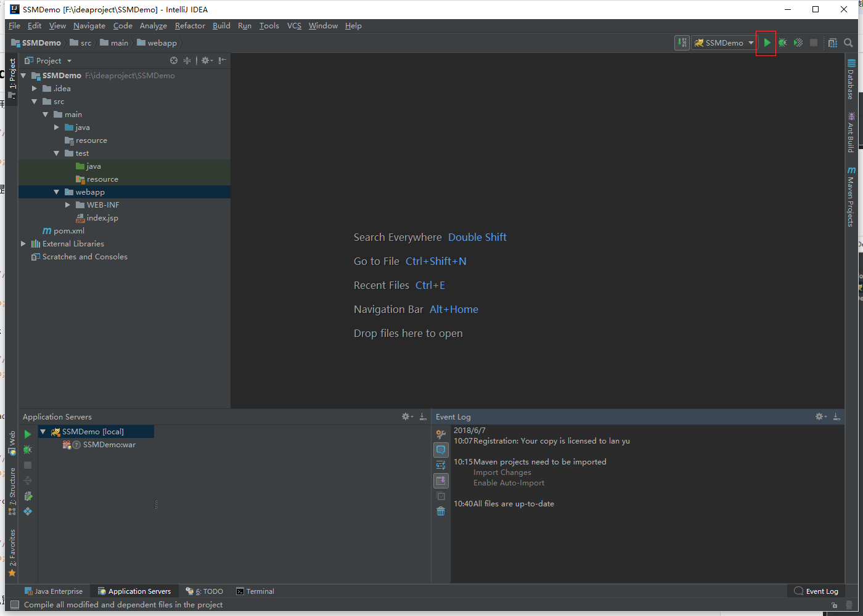
Task: Open the File menu
Action: click(15, 25)
